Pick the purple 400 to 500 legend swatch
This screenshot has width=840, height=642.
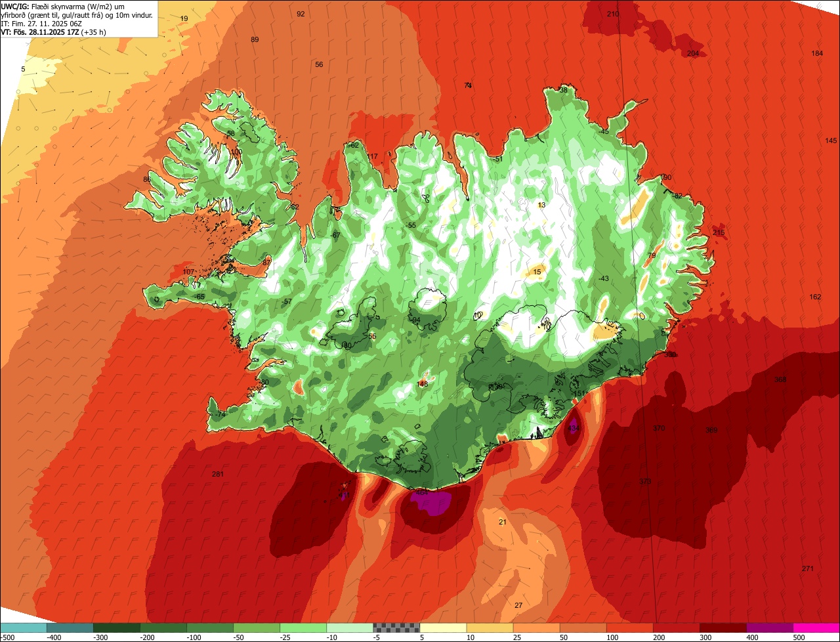pos(768,628)
